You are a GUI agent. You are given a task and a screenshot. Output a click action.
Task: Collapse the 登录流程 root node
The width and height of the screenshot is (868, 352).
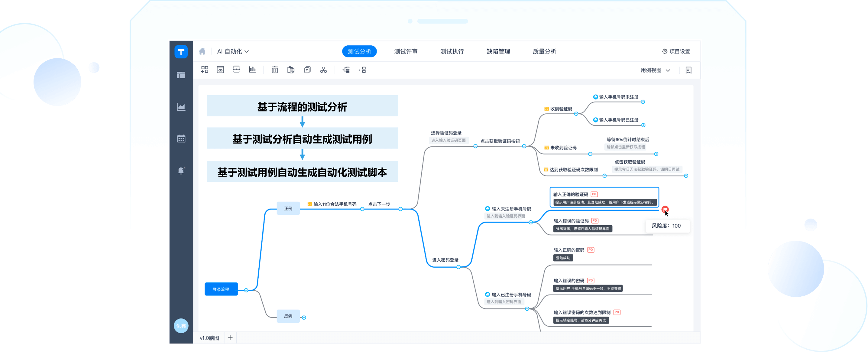[x=246, y=290]
